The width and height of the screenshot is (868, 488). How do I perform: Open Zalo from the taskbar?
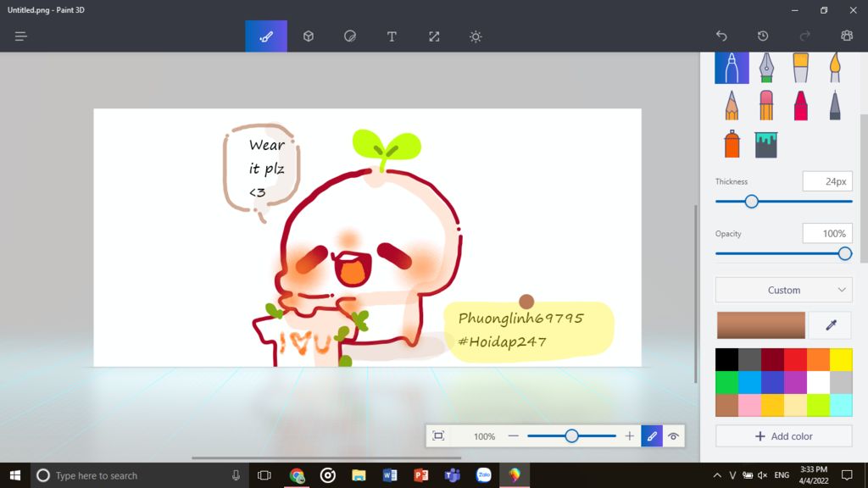tap(482, 475)
